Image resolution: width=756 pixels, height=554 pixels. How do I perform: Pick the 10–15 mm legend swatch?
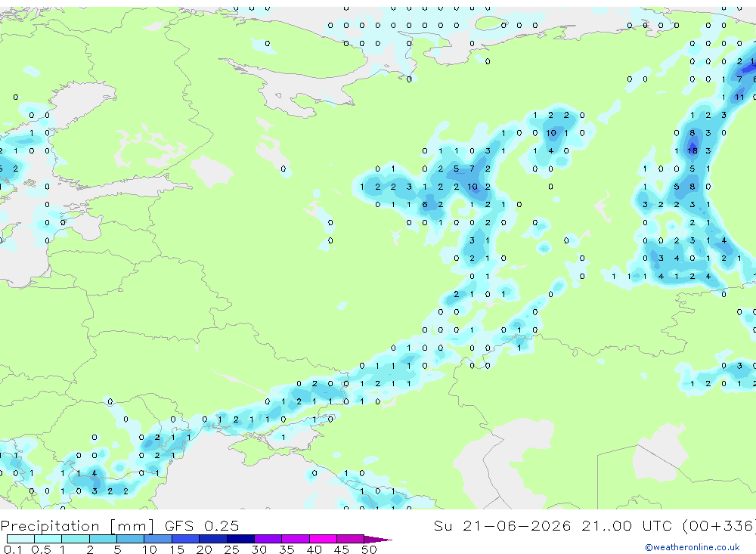point(158,539)
